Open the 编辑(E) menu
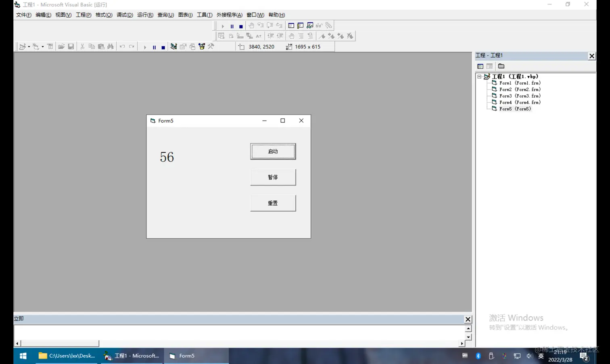 coord(43,15)
